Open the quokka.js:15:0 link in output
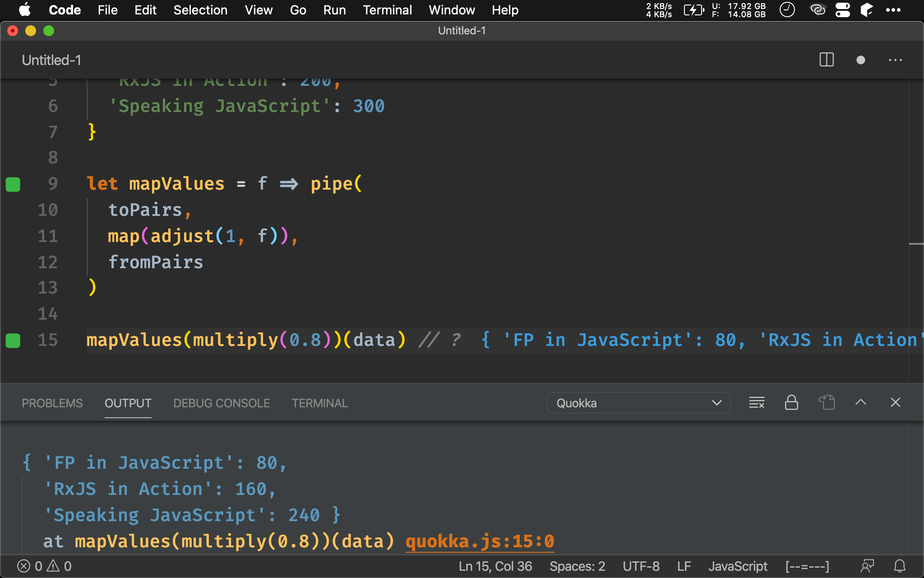 pyautogui.click(x=480, y=541)
